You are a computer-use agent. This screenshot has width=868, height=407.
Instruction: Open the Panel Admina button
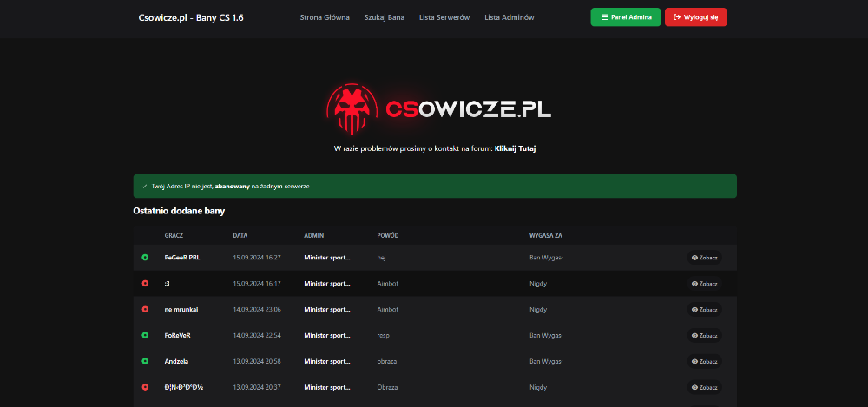click(x=626, y=17)
